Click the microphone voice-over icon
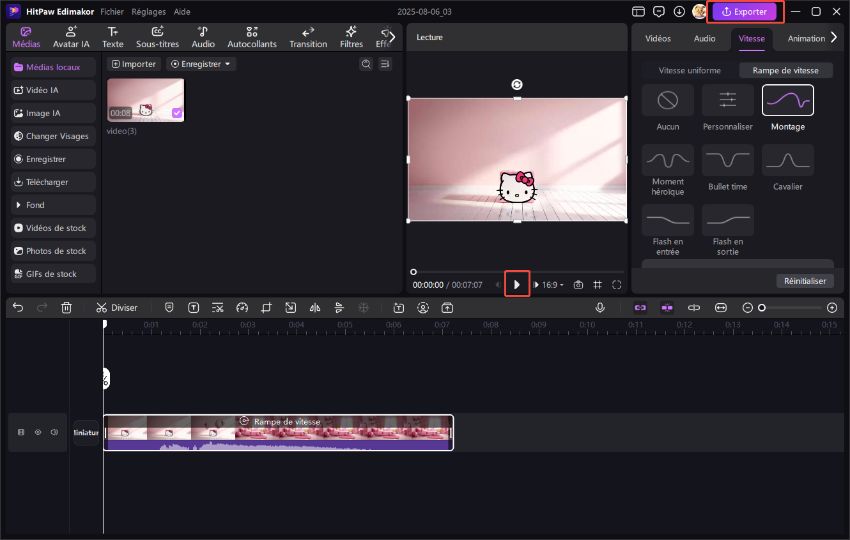 pos(600,307)
